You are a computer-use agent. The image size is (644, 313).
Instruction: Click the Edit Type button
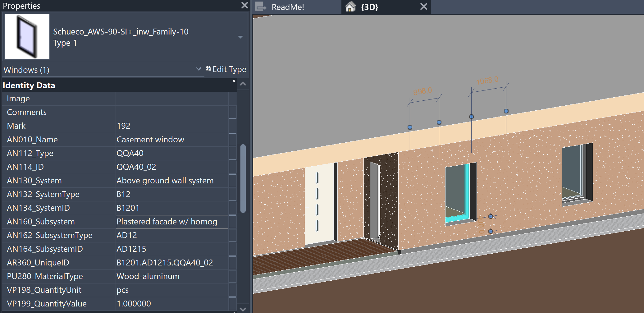coord(226,69)
